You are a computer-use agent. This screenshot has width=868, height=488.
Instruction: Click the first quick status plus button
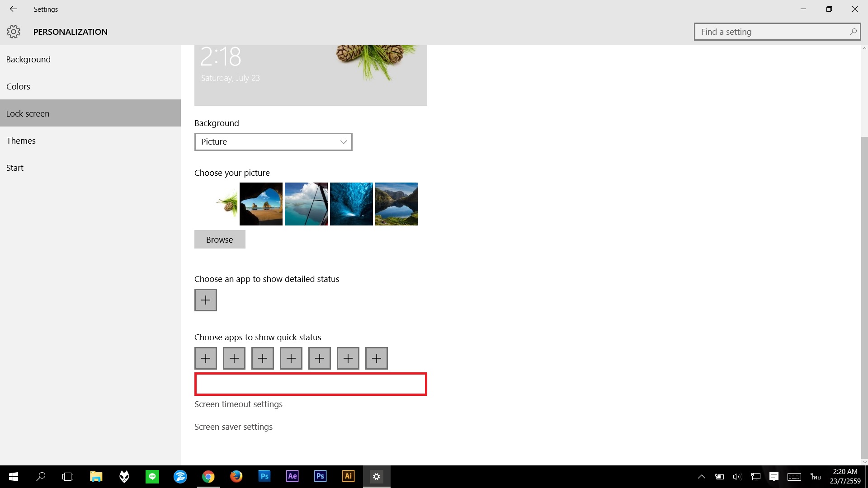pos(206,358)
